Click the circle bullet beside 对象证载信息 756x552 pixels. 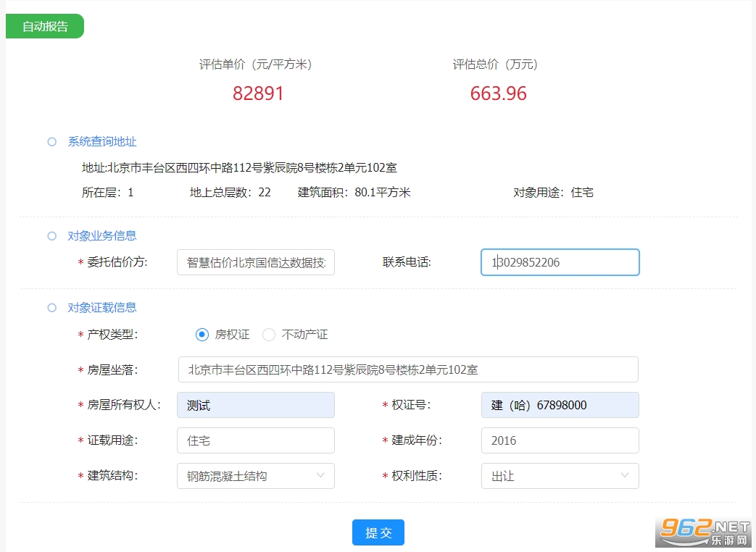(x=51, y=307)
